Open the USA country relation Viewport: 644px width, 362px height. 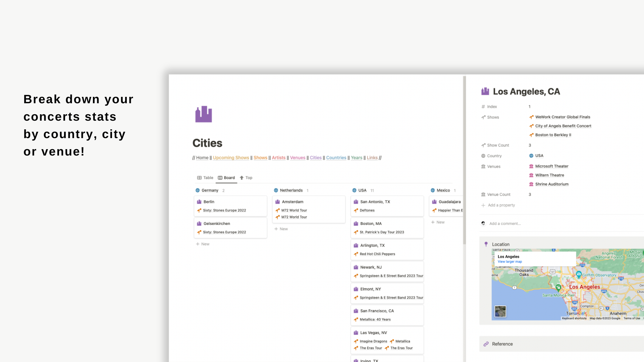[x=536, y=156]
